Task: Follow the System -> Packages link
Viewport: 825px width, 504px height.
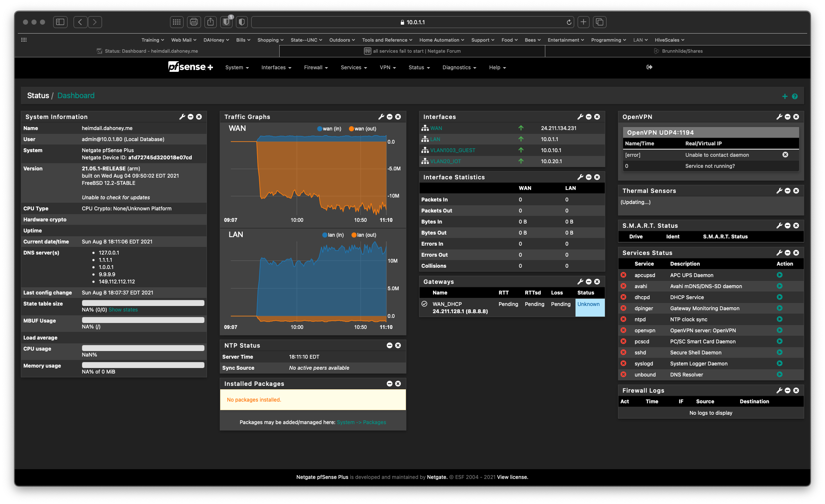Action: 361,422
